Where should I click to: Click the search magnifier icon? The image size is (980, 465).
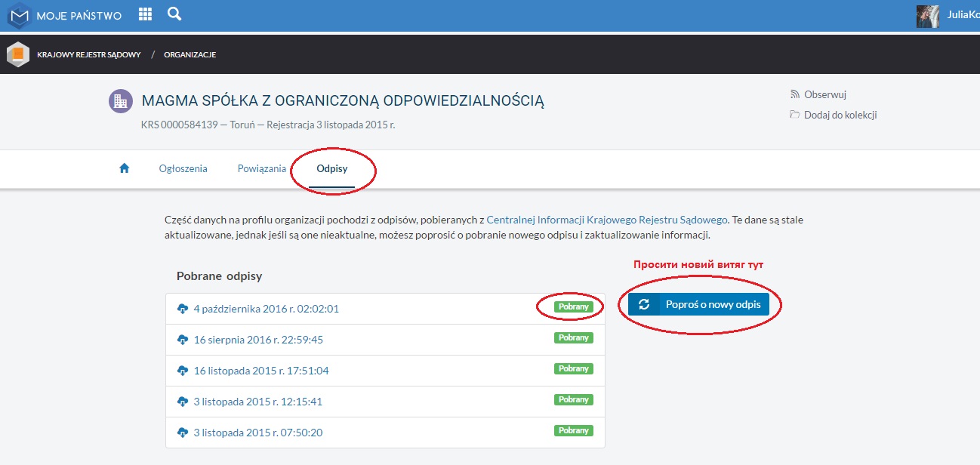point(174,14)
